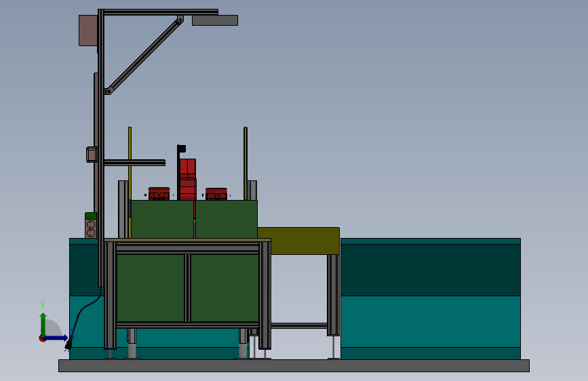Screen dimensions: 588x381
Task: Select the olive-colored side table top
Action: (299, 241)
